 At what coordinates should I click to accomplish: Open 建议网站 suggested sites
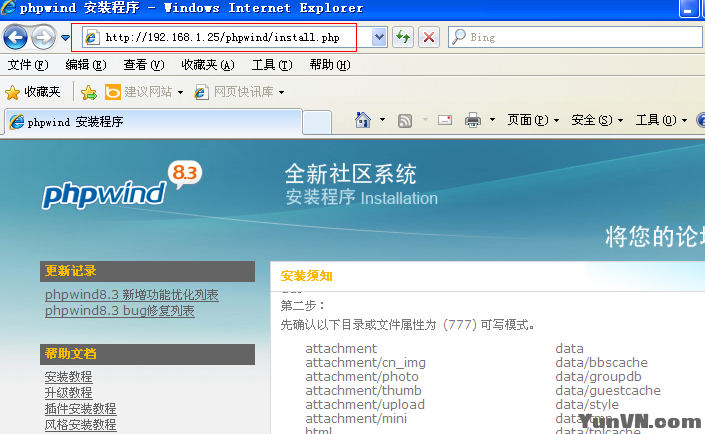[x=139, y=92]
